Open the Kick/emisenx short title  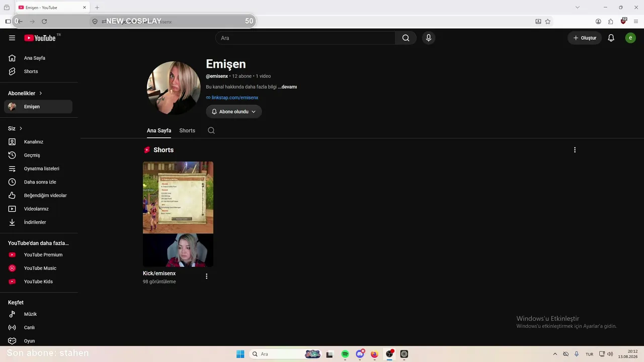[x=159, y=274]
